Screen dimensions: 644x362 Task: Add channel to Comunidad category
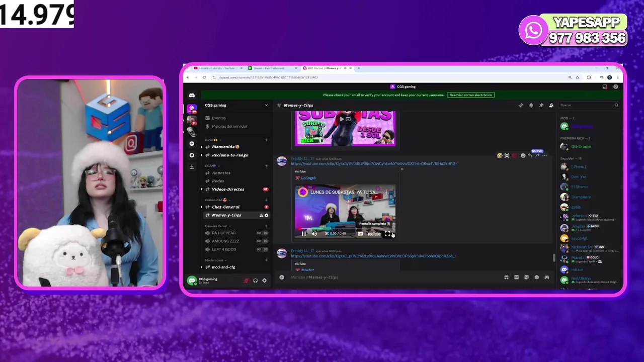tap(266, 200)
